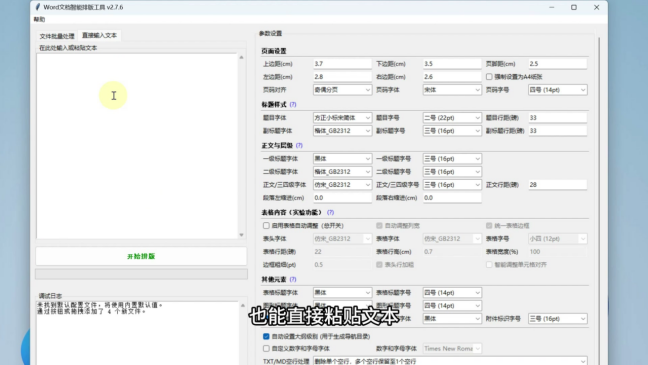This screenshot has width=648, height=365.
Task: Click the settings panel vertical scrollbar
Action: 599,200
